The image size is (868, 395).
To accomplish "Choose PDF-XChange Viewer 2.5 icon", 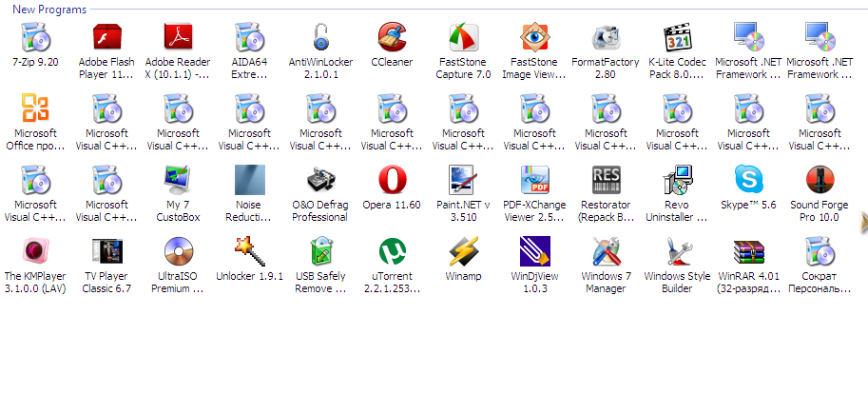I will click(x=534, y=180).
